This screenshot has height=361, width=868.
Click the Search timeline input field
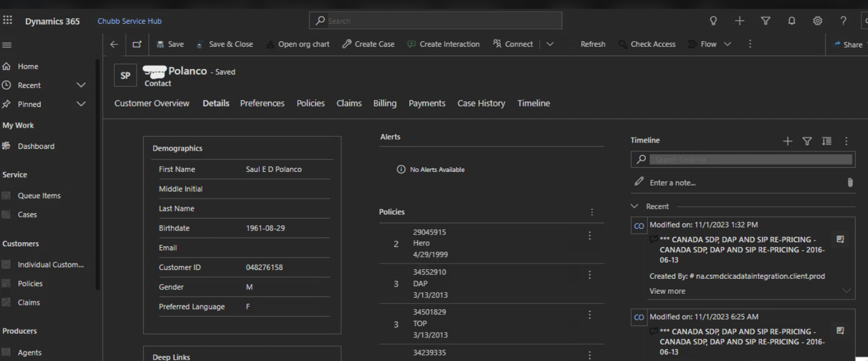[750, 160]
